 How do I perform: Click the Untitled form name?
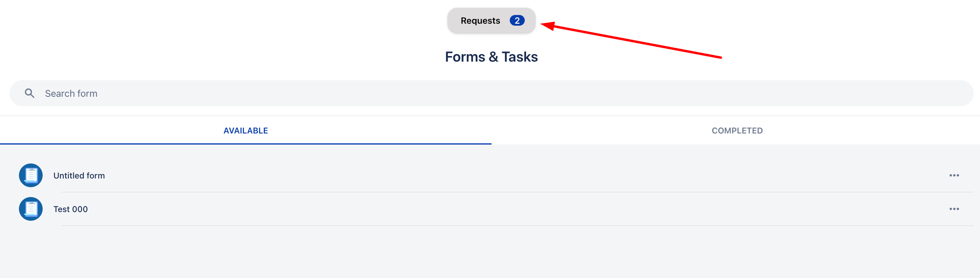coord(79,176)
